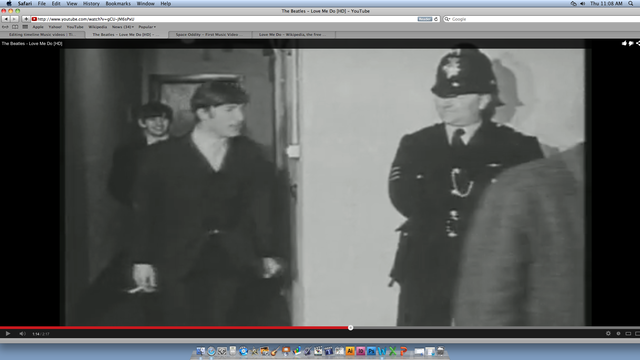640x360 pixels.
Task: Open the Help menu
Action: pyautogui.click(x=165, y=4)
